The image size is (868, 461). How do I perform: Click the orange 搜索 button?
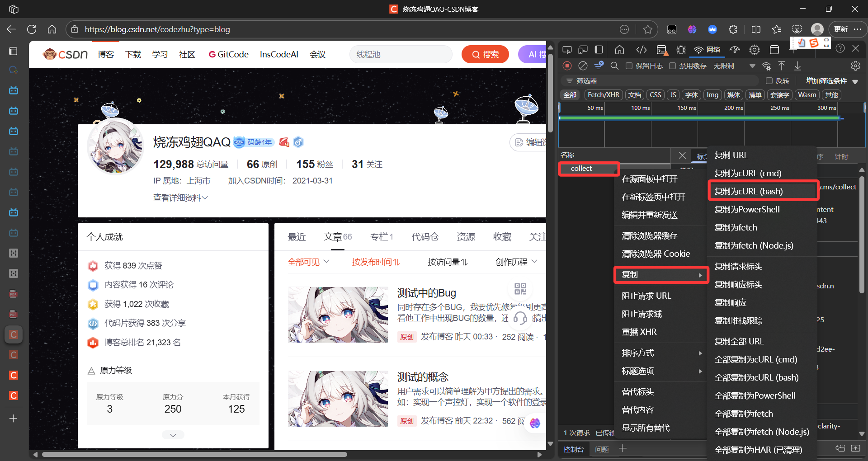[x=485, y=55]
